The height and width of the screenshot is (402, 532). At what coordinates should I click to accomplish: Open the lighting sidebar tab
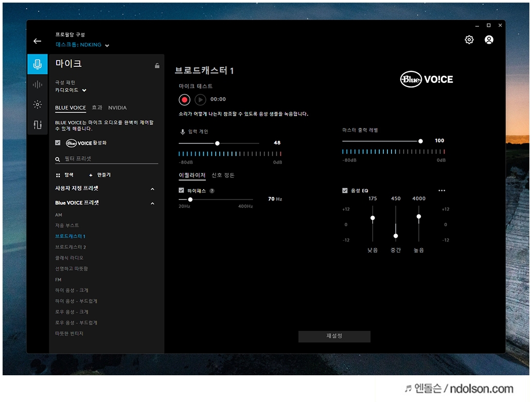(38, 104)
